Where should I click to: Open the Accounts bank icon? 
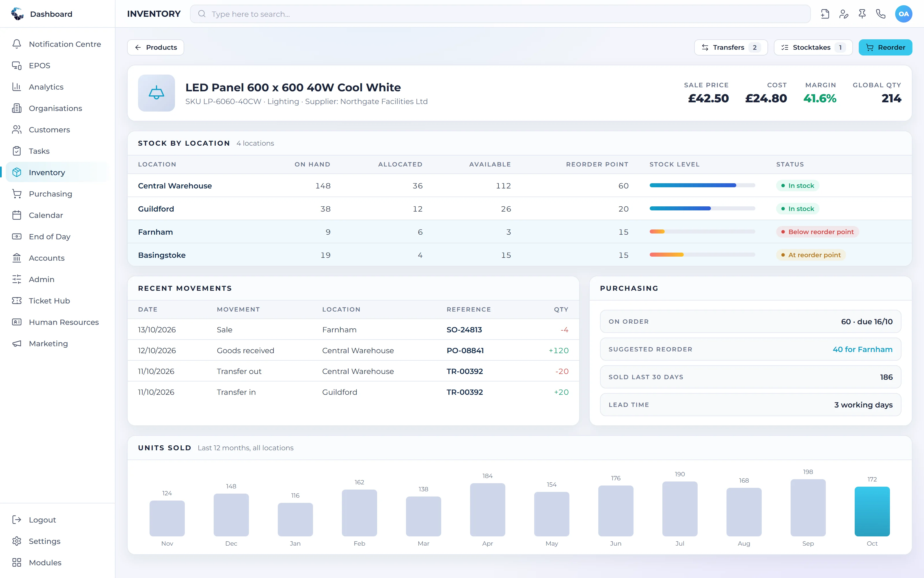pyautogui.click(x=17, y=258)
